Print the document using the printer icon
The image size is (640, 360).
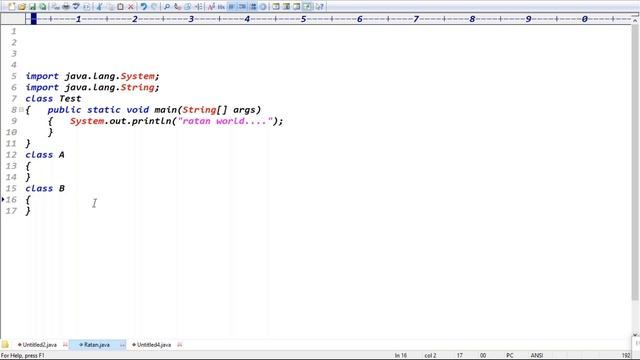[x=65, y=7]
